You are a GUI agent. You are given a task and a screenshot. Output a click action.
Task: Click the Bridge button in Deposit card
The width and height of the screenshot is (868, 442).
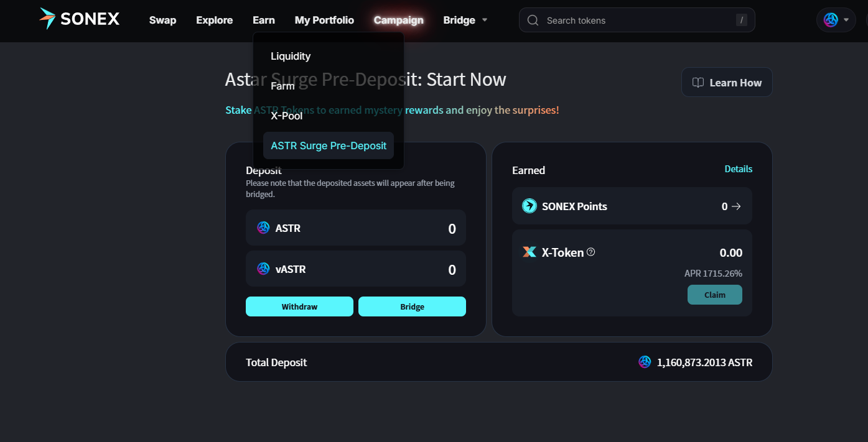[412, 306]
